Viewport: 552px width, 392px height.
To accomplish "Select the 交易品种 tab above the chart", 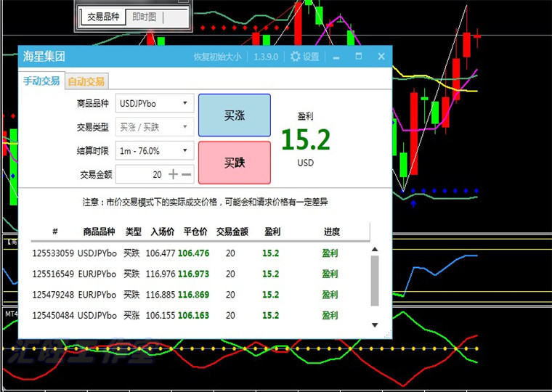I will pos(102,17).
